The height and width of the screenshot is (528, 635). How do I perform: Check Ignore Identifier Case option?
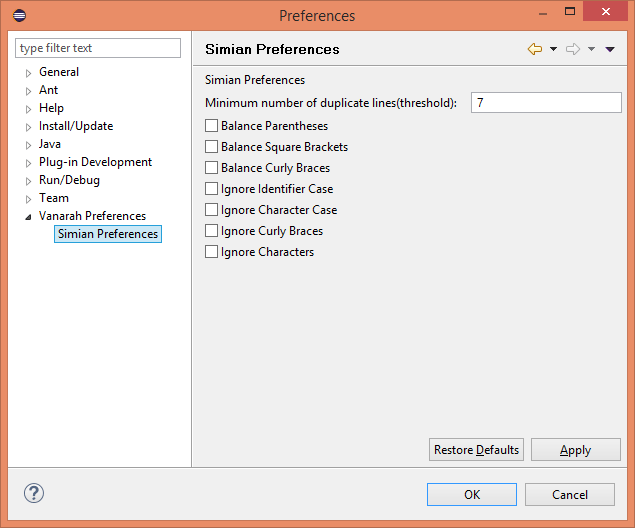211,189
